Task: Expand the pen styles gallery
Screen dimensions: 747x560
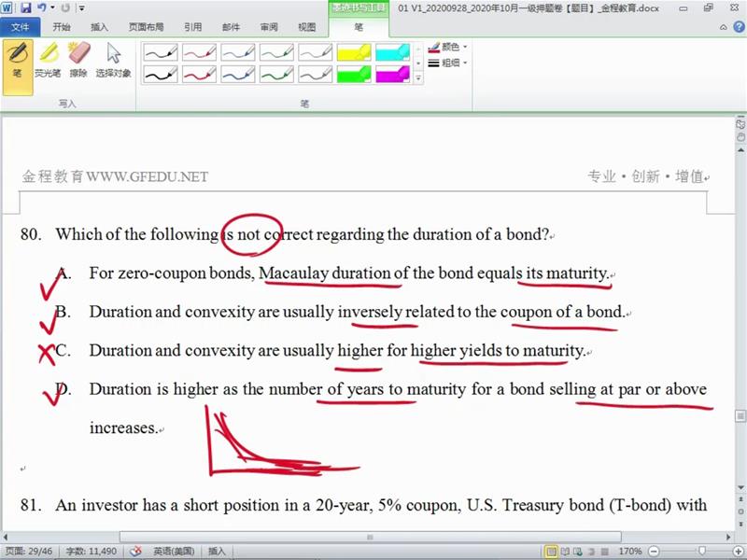Action: [417, 79]
